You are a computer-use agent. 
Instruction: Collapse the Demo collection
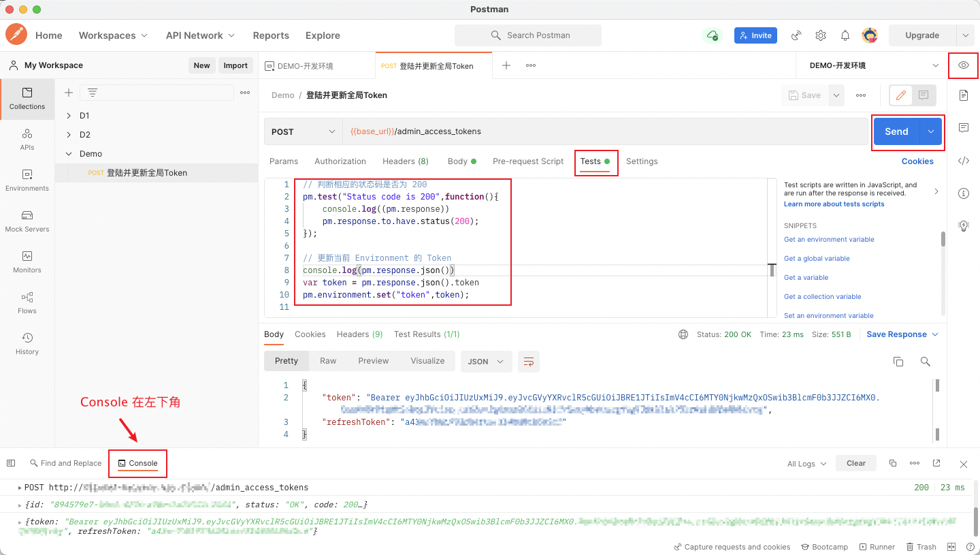coord(69,154)
